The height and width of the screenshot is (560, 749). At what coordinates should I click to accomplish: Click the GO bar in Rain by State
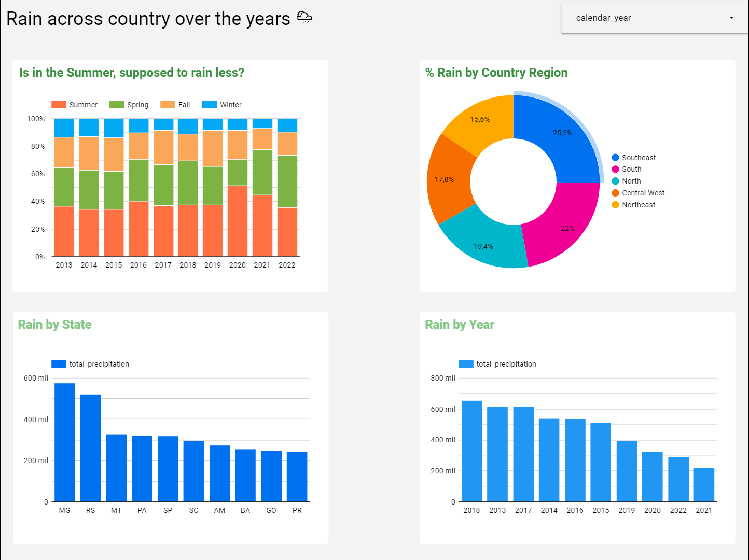click(271, 476)
